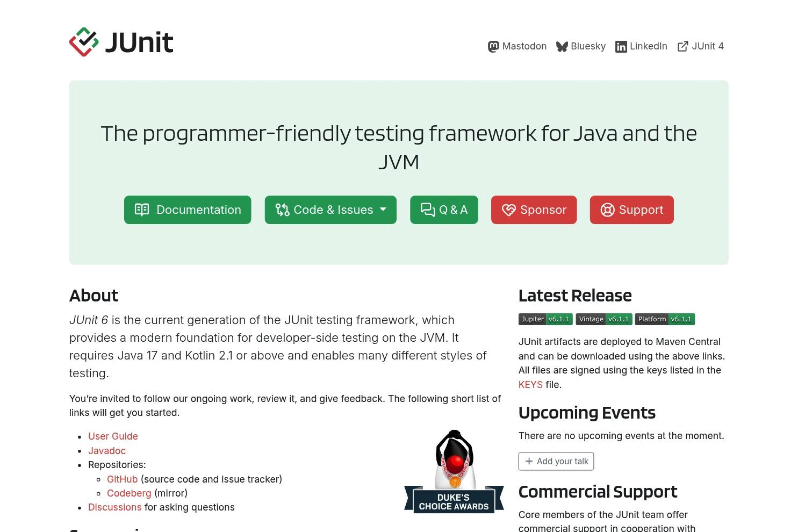Image resolution: width=798 pixels, height=532 pixels.
Task: Click the italic "JUnit 6" text
Action: click(89, 320)
